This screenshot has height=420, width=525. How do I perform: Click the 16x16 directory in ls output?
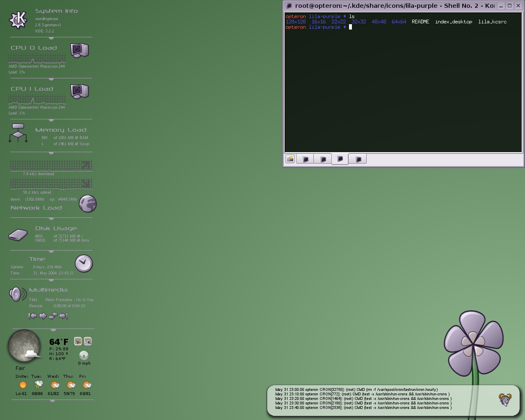(x=319, y=22)
